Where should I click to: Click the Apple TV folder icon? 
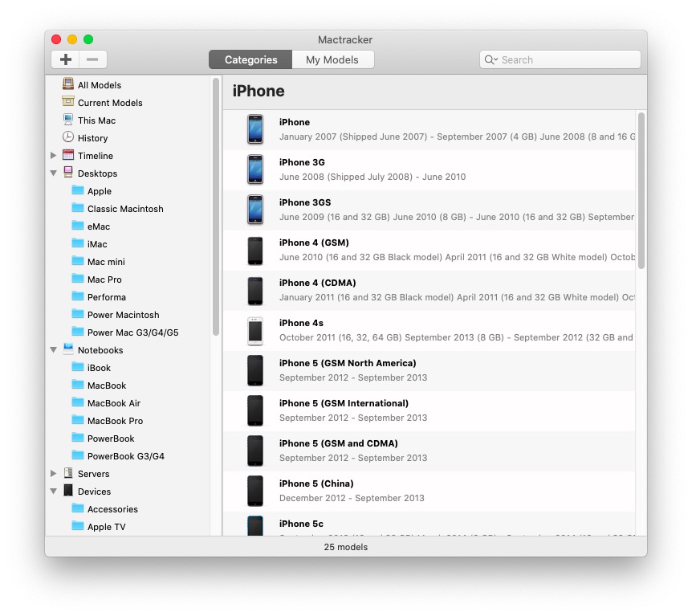point(78,526)
